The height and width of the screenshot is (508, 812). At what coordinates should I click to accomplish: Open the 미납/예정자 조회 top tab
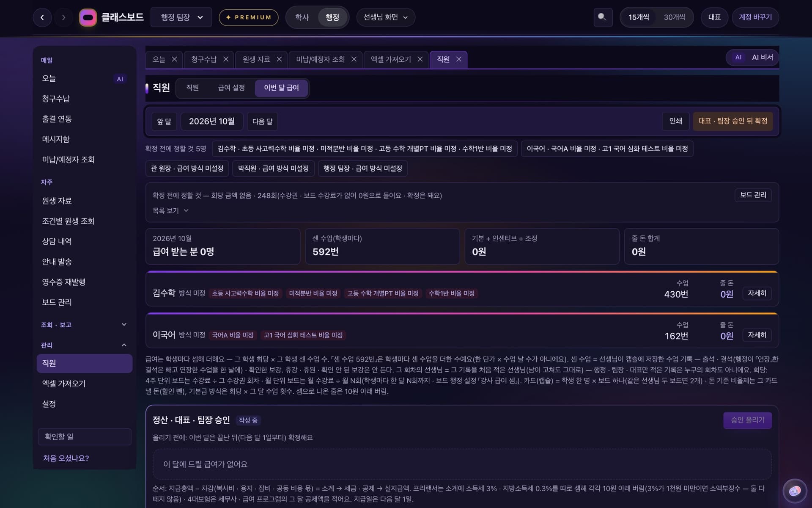tap(320, 59)
